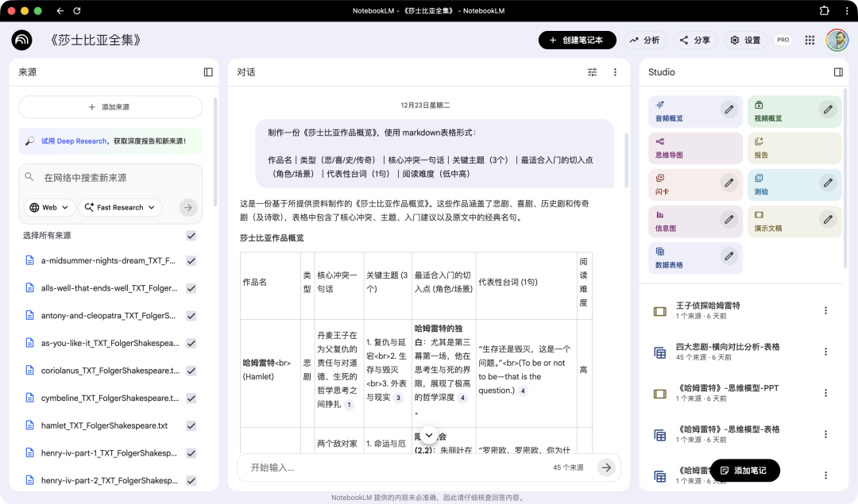The image size is (858, 504).
Task: Click the NotebookLM logo icon
Action: click(22, 40)
